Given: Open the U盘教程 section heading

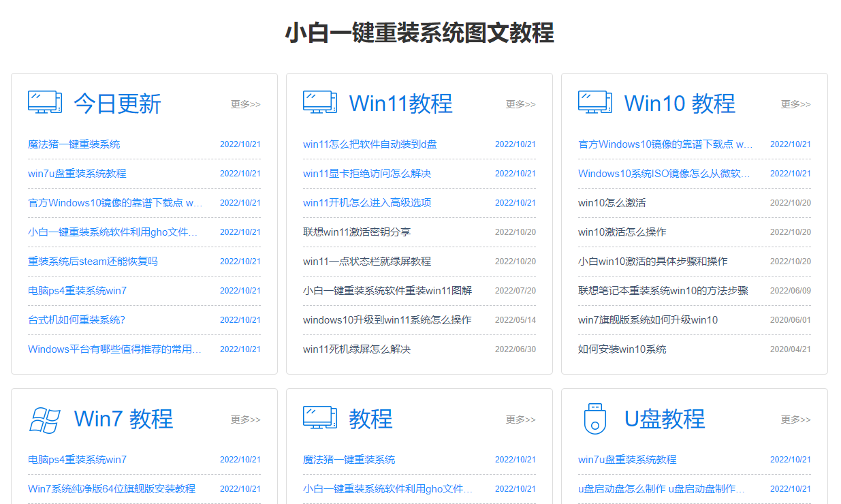Looking at the screenshot, I should (664, 419).
